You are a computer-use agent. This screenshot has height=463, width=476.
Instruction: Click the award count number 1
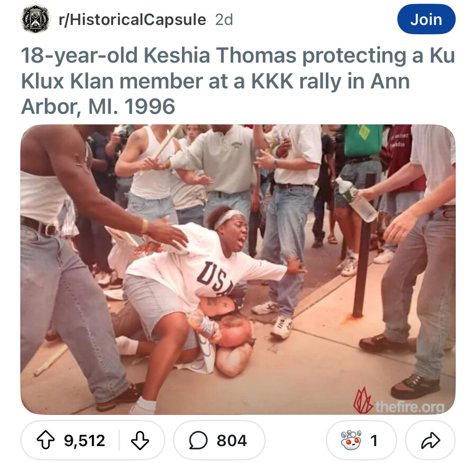(x=374, y=441)
